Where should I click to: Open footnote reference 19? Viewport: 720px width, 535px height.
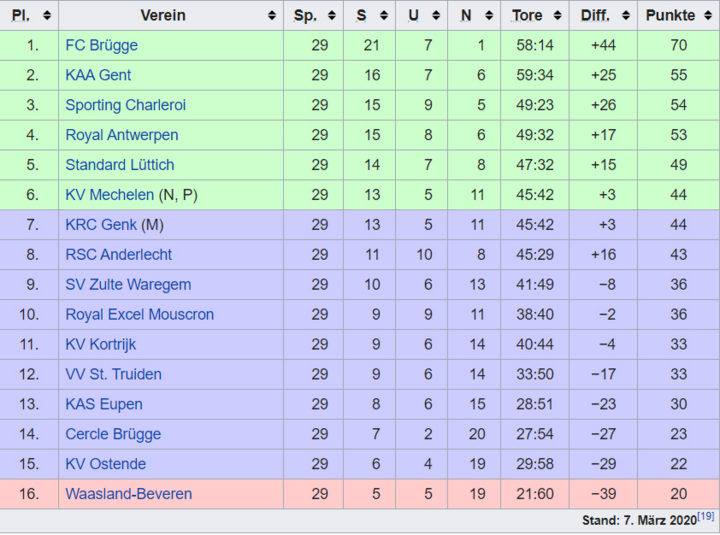pos(706,516)
